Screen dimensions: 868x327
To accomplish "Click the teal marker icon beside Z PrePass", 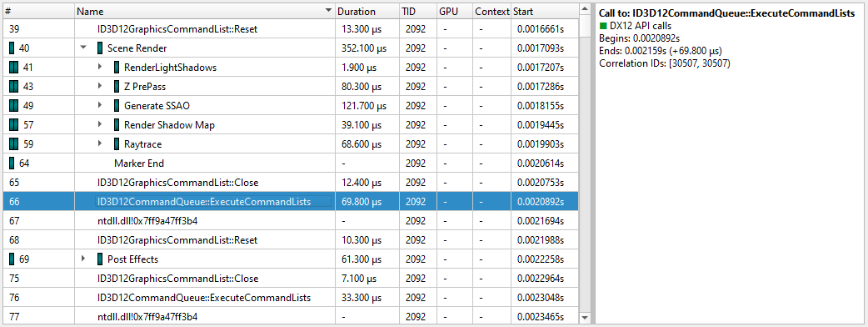I will (x=117, y=87).
